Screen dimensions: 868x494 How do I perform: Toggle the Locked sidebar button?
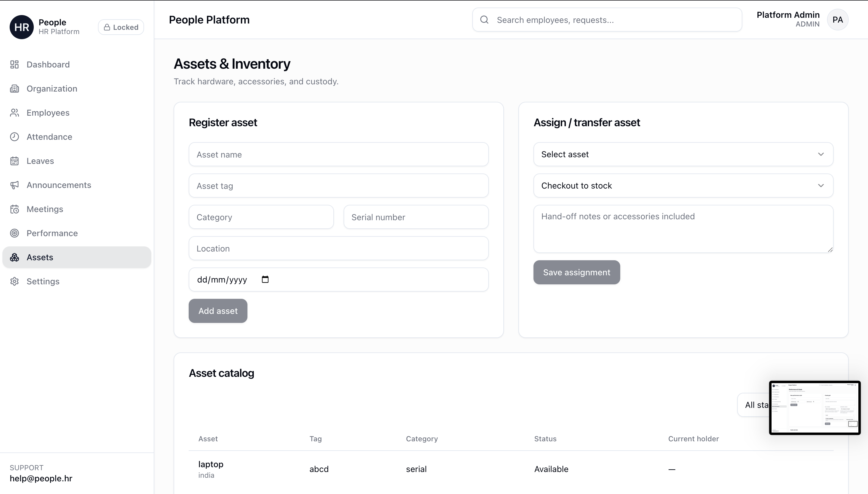pyautogui.click(x=121, y=27)
